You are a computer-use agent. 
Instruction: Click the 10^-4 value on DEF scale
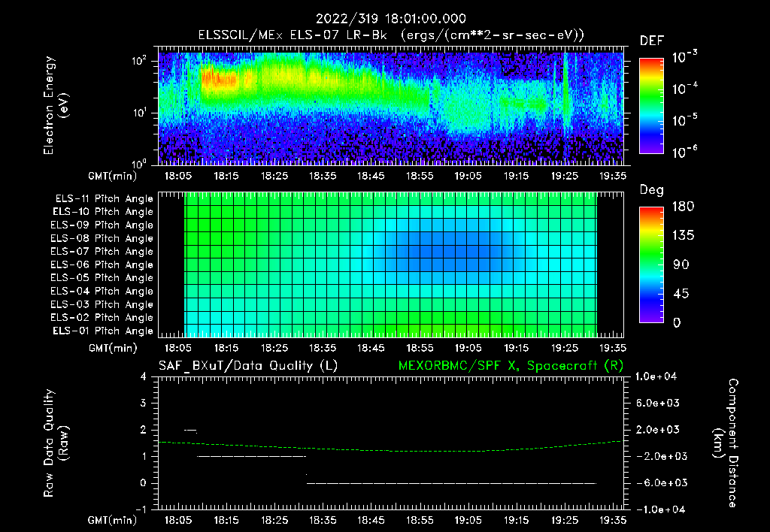(684, 89)
